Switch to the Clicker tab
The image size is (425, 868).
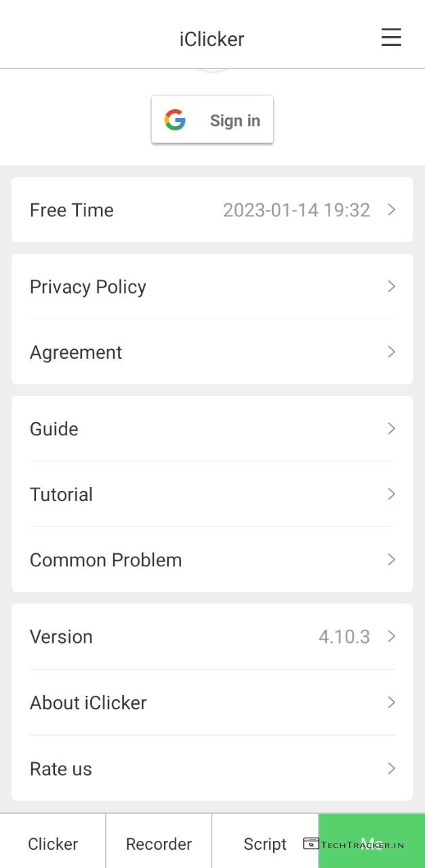[53, 844]
